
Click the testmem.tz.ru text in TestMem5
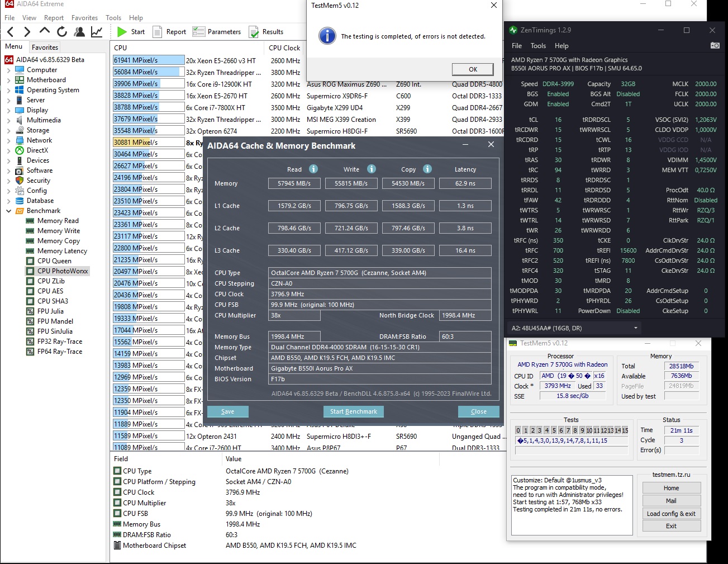(671, 475)
